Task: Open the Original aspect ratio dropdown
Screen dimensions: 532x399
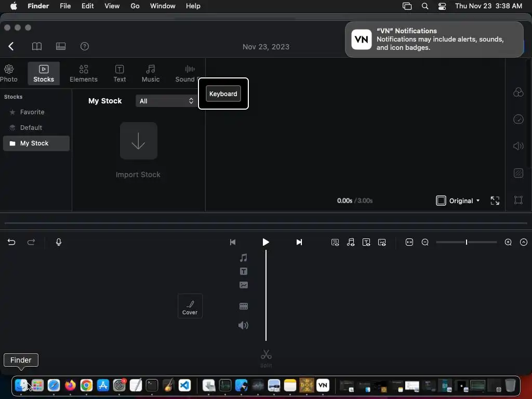Action: pos(458,201)
